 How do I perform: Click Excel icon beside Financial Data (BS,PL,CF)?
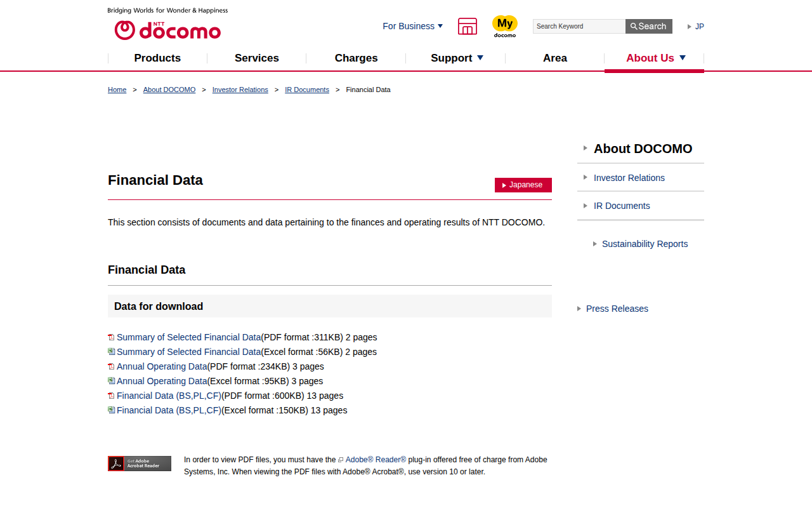coord(111,410)
